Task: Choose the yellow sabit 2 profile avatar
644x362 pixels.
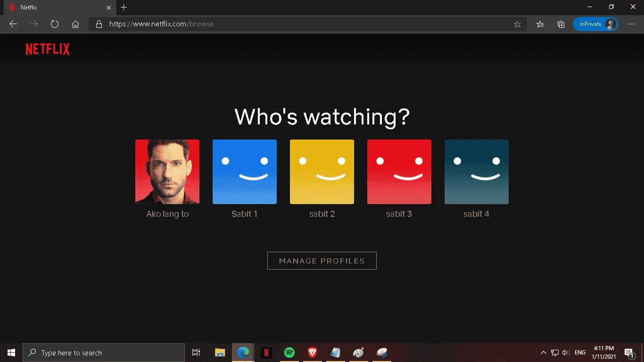Action: pos(322,172)
